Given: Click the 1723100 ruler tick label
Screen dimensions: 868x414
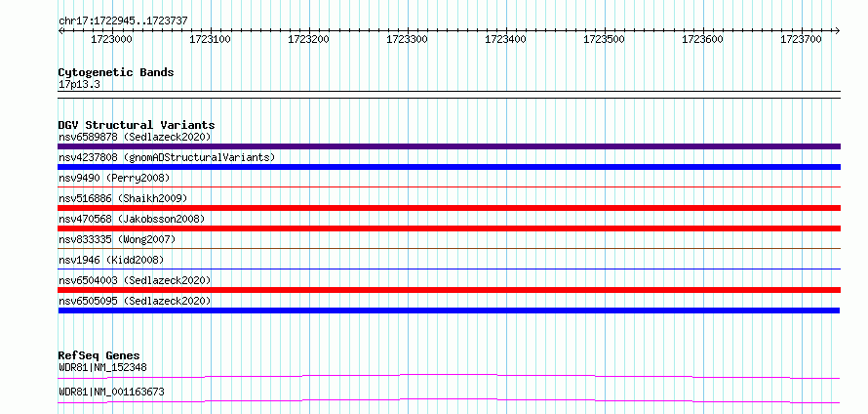Looking at the screenshot, I should [210, 39].
